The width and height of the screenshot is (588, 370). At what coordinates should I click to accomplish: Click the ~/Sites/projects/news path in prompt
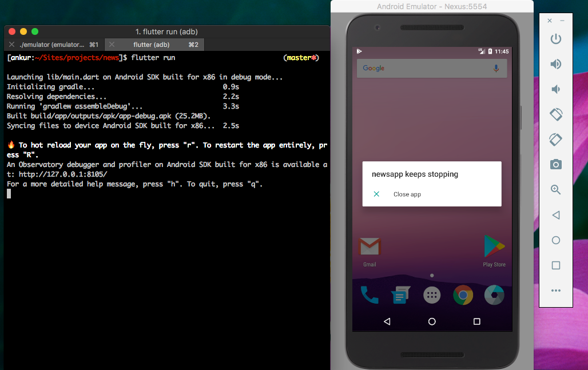(77, 58)
